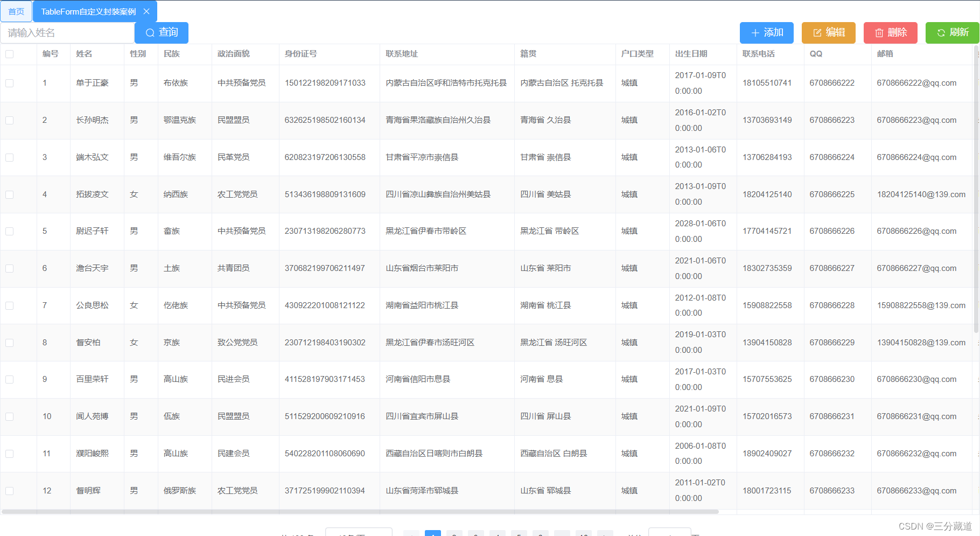Click the 联系地址 column header
The image size is (980, 536).
point(402,54)
